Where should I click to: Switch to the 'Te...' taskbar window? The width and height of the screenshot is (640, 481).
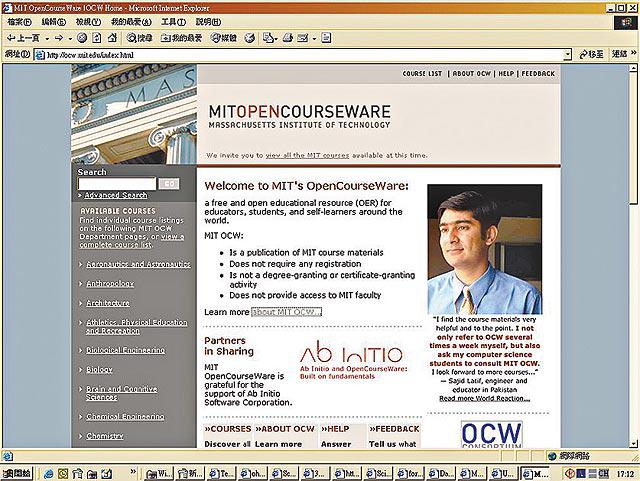[x=220, y=474]
